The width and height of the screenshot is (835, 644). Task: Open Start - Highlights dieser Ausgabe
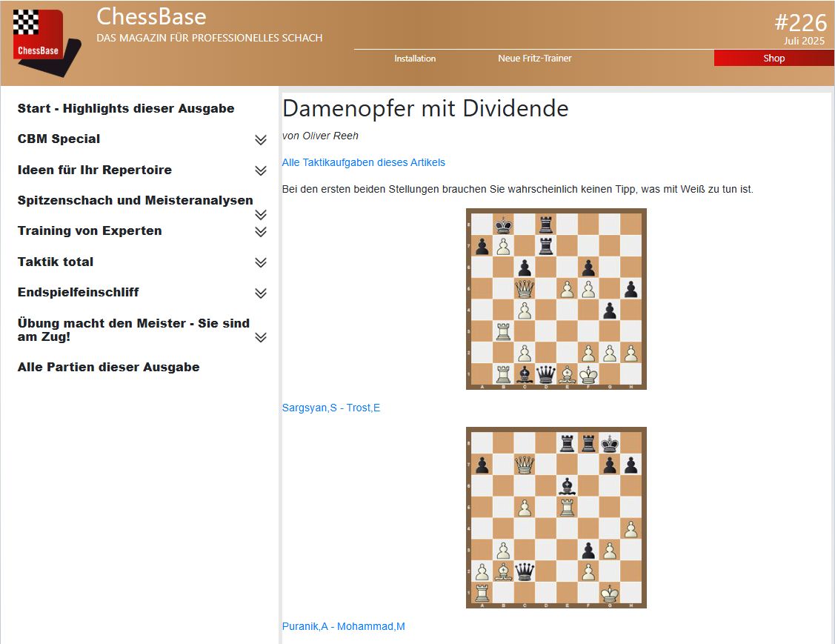126,108
